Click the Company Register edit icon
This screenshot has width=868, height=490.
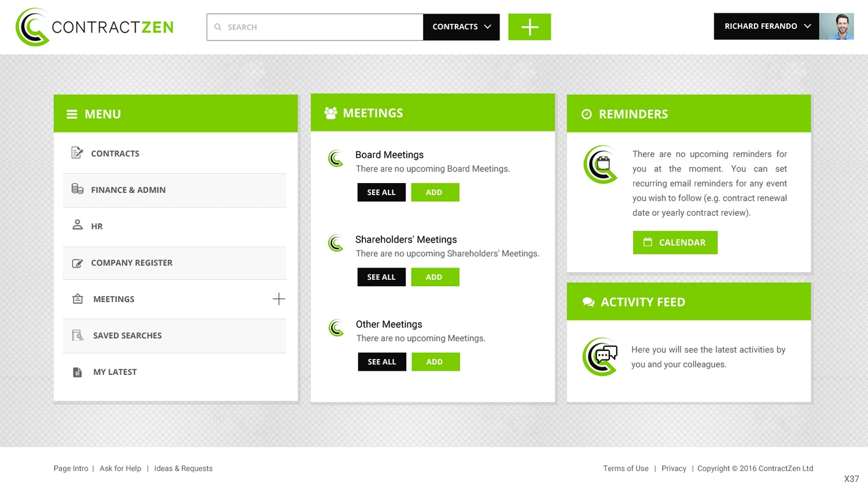(78, 263)
